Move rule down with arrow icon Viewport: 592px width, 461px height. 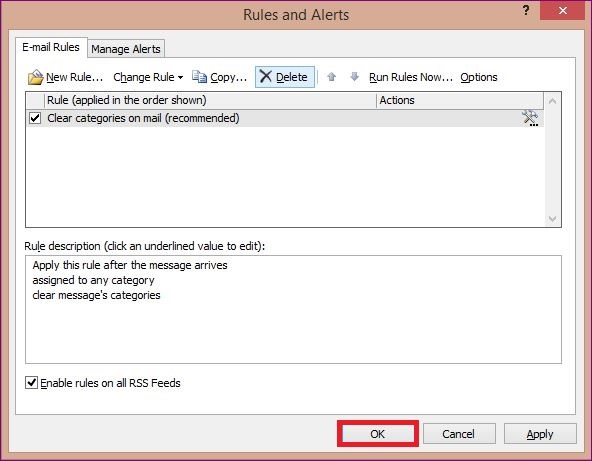tap(354, 77)
